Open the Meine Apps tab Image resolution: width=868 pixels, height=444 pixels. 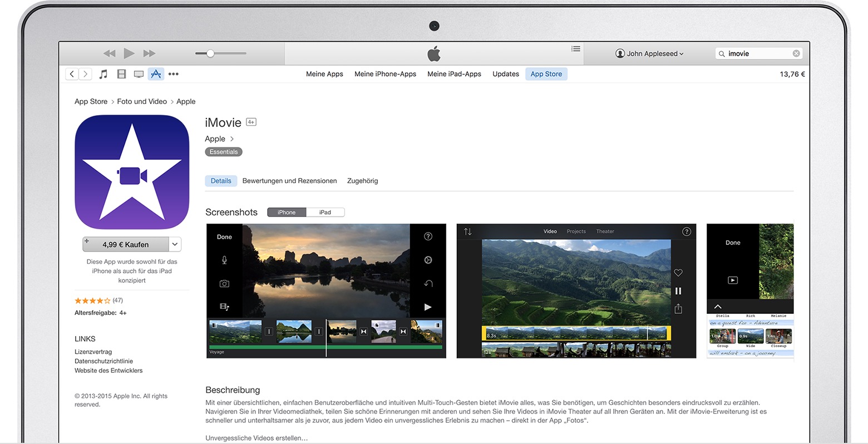[324, 74]
